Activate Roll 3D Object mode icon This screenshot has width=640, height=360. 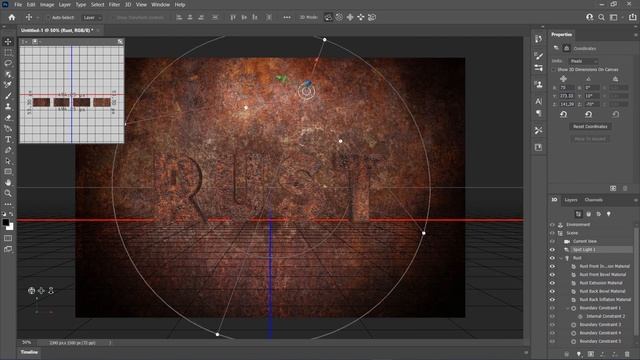(x=339, y=18)
